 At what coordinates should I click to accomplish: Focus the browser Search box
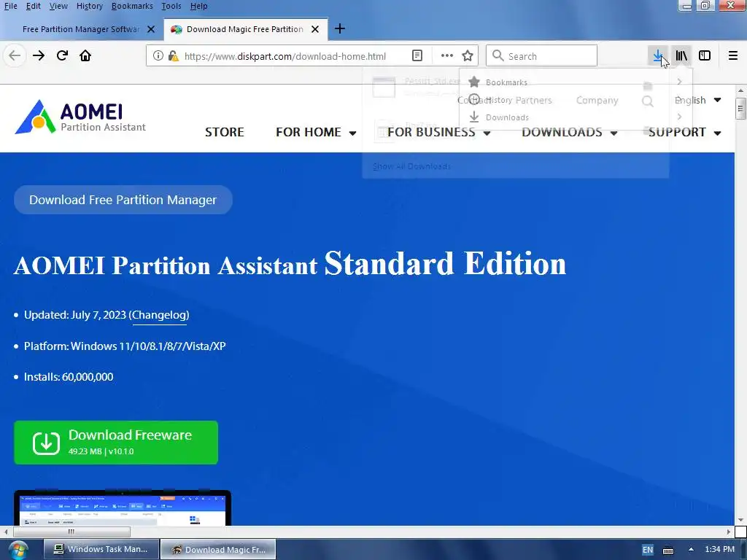point(541,55)
